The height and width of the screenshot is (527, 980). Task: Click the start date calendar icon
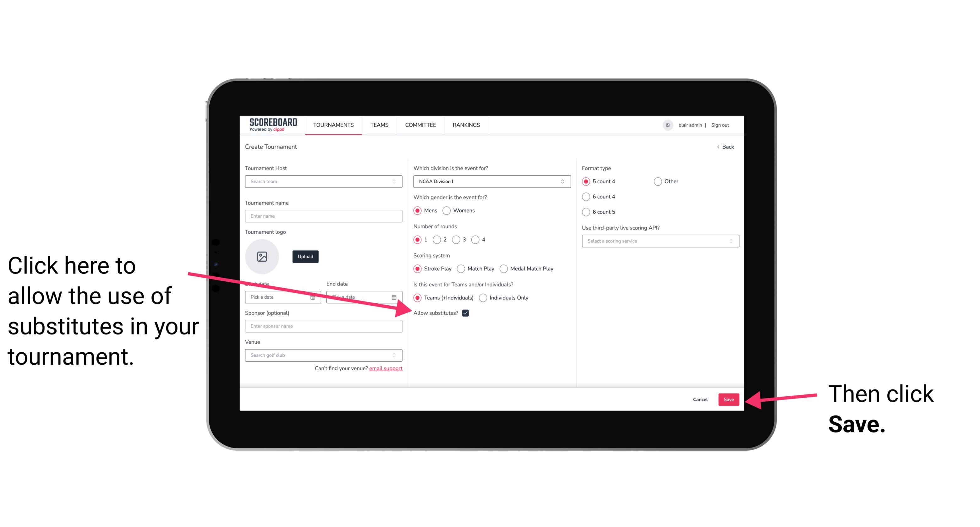pos(314,296)
